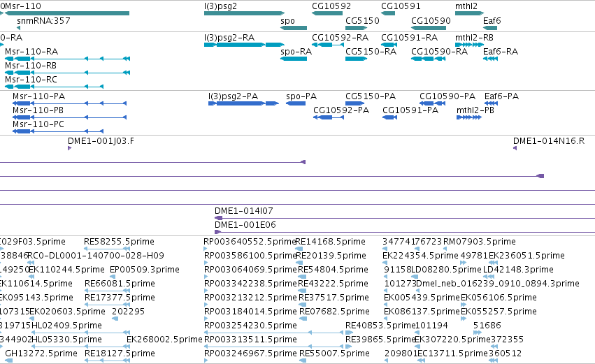Click EST RE18127.5prime

107,361
